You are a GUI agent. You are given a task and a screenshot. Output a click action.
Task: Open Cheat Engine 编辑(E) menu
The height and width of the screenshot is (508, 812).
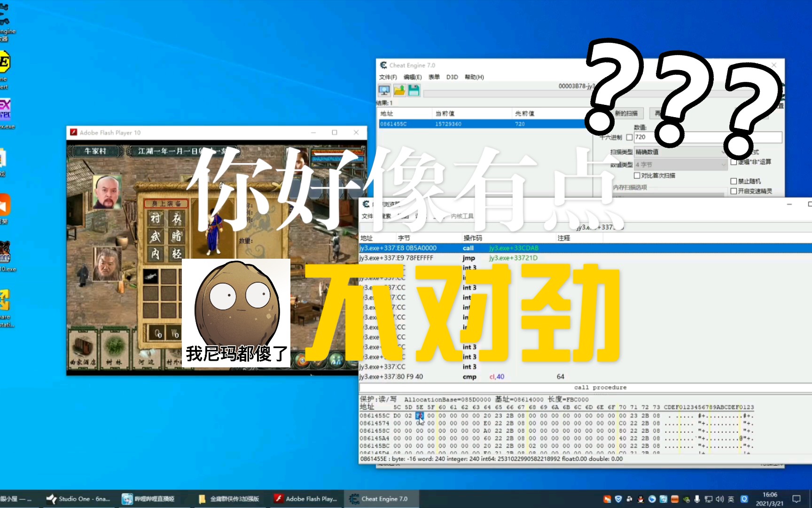(x=413, y=77)
